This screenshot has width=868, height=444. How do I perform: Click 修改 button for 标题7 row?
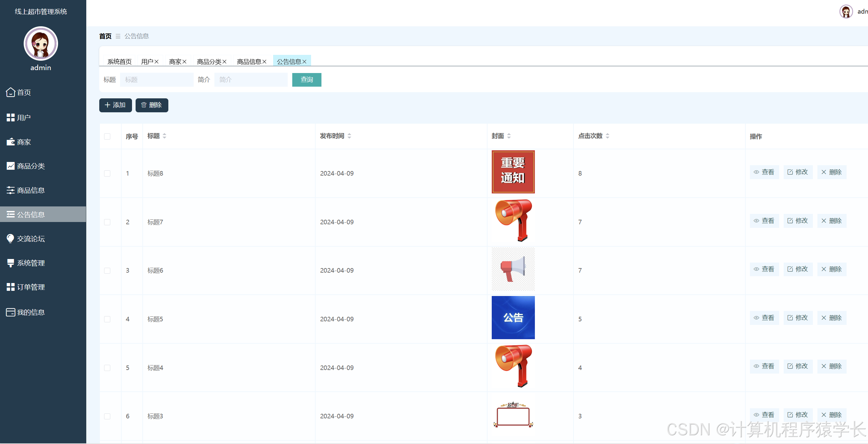tap(798, 220)
